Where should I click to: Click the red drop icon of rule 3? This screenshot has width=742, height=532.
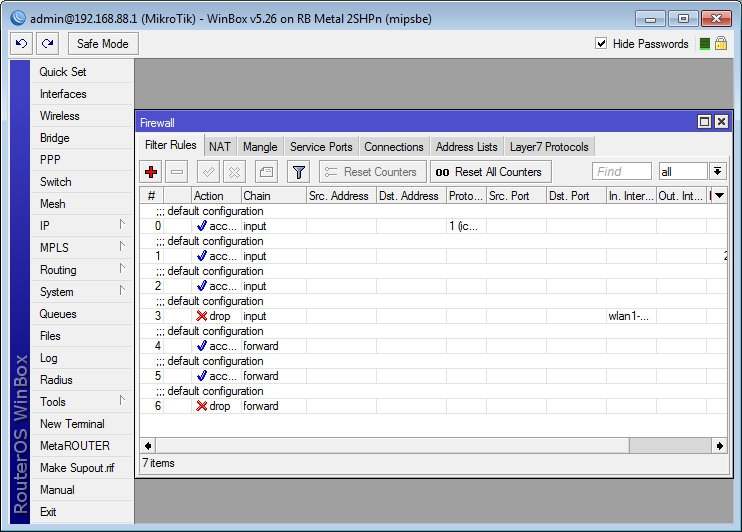tap(202, 316)
